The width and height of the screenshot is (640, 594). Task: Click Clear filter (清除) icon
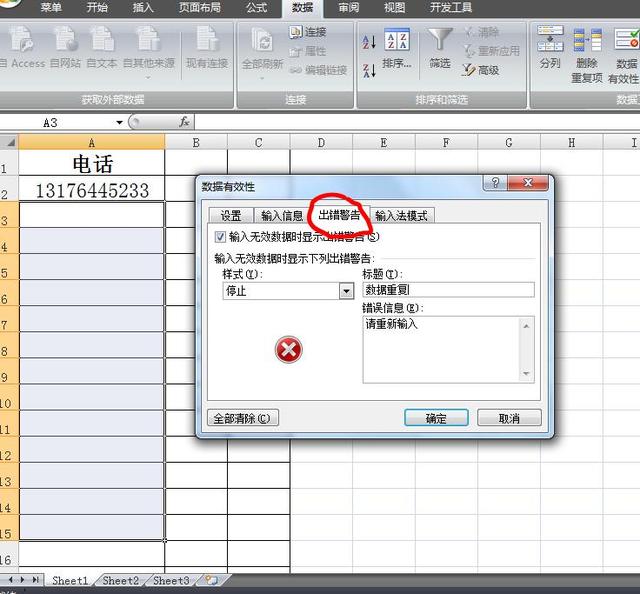(482, 32)
